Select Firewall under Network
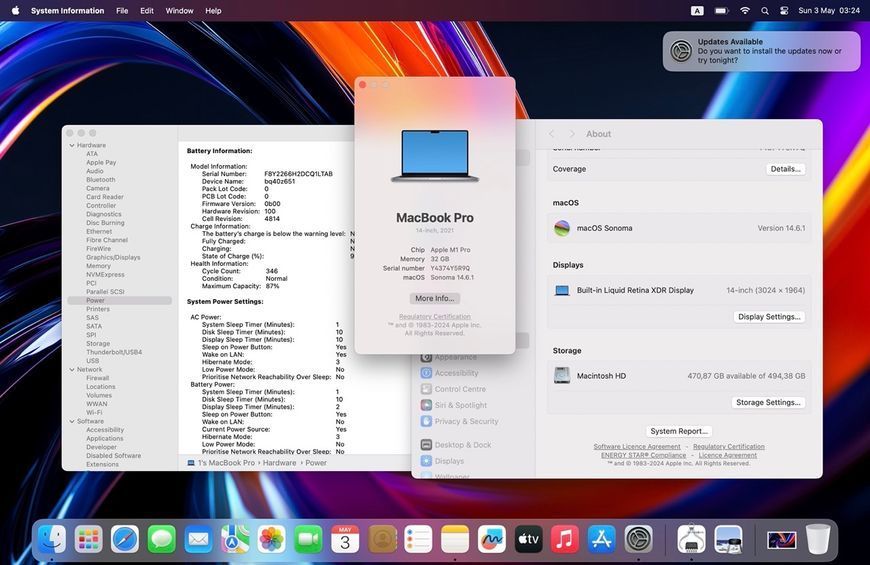Screen dimensions: 870x565 [97, 378]
